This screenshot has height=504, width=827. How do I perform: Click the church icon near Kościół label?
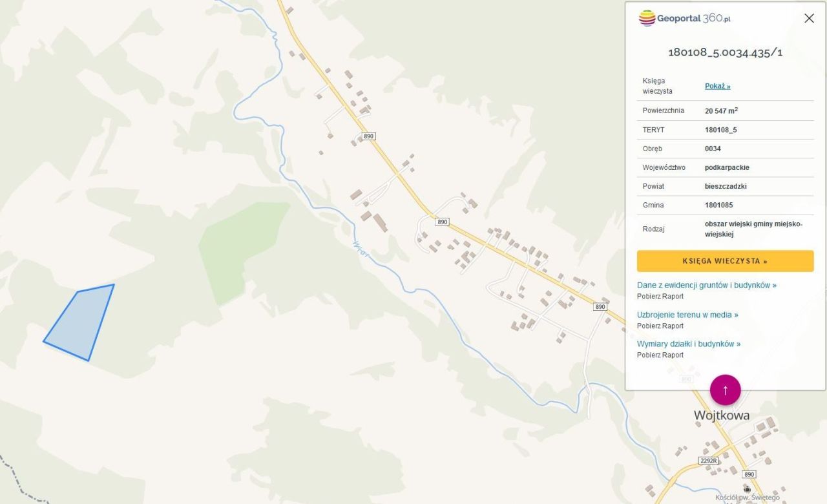(x=747, y=489)
